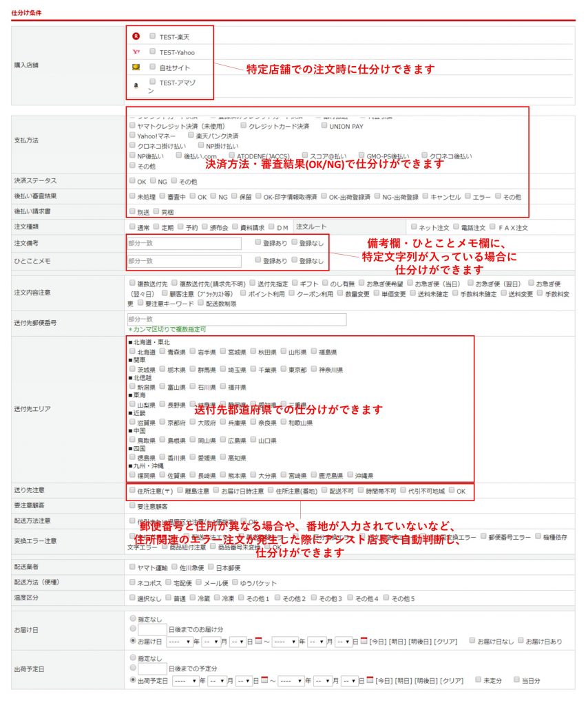Choose the 日後までの予定分 radio option
Image resolution: width=588 pixels, height=705 pixels.
tap(133, 668)
